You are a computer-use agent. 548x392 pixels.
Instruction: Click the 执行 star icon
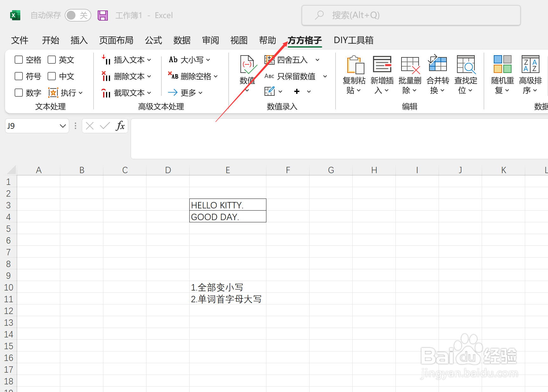[53, 93]
